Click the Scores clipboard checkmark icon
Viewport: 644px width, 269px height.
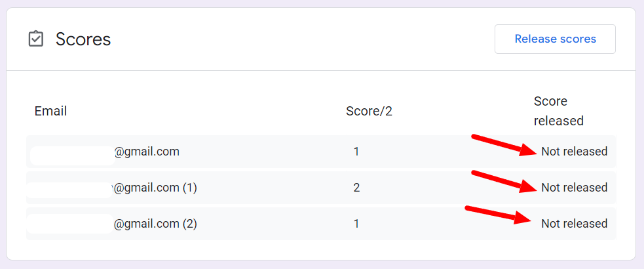[36, 39]
